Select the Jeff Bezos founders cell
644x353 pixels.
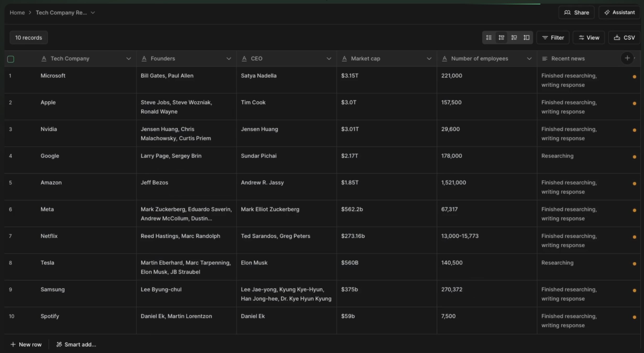[x=186, y=187]
